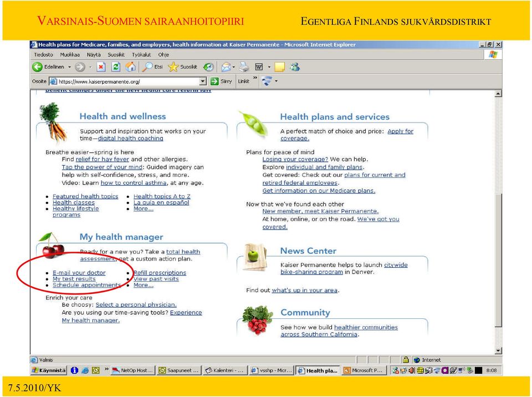Image resolution: width=532 pixels, height=397 pixels.
Task: Open the Messenger people icon
Action: 294,67
